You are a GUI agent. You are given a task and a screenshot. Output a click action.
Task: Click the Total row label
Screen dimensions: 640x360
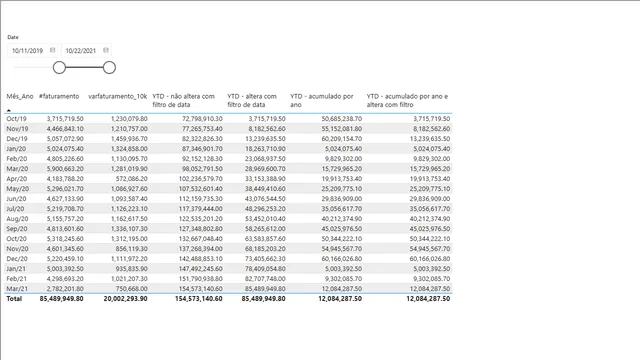click(14, 299)
